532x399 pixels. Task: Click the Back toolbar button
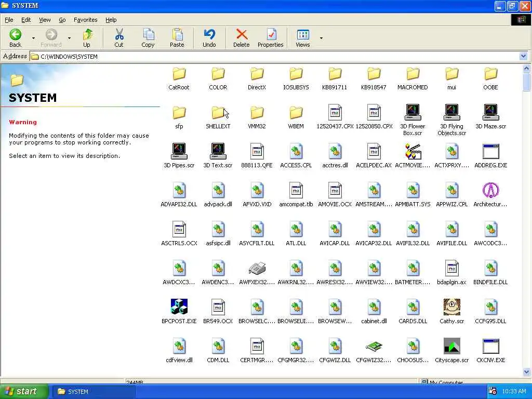point(15,37)
